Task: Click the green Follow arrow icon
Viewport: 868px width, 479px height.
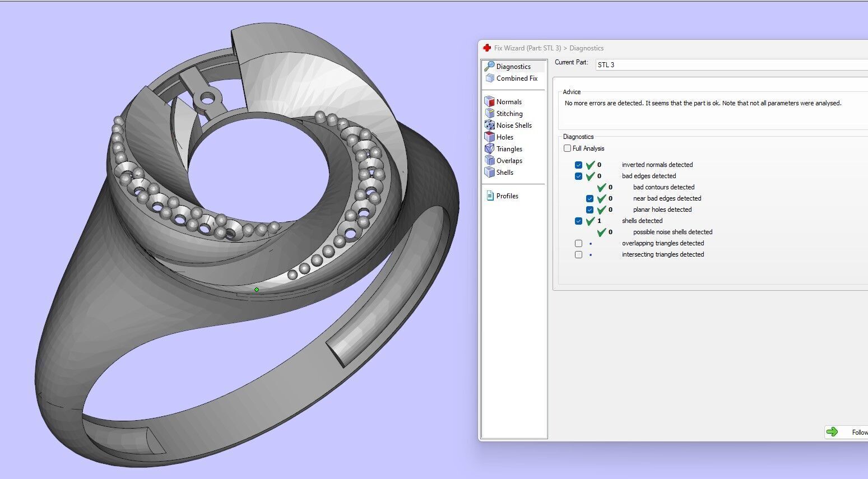Action: 832,431
